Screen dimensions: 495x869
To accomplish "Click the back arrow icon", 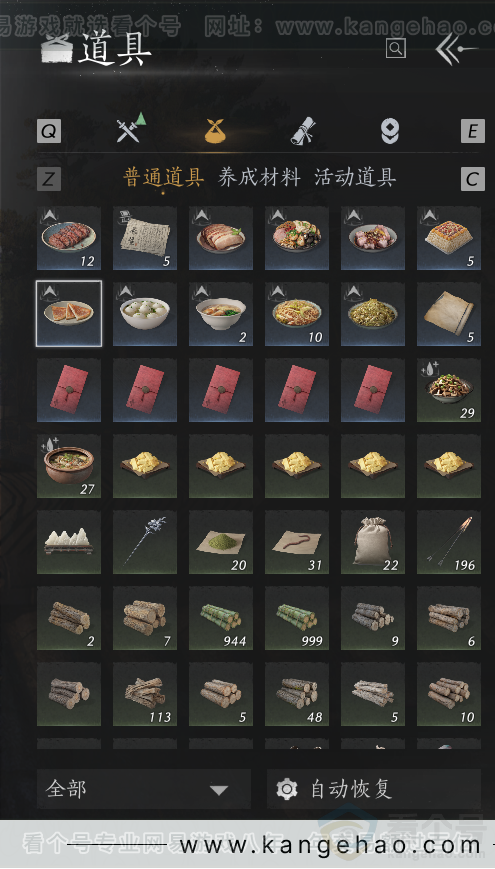I will [456, 49].
